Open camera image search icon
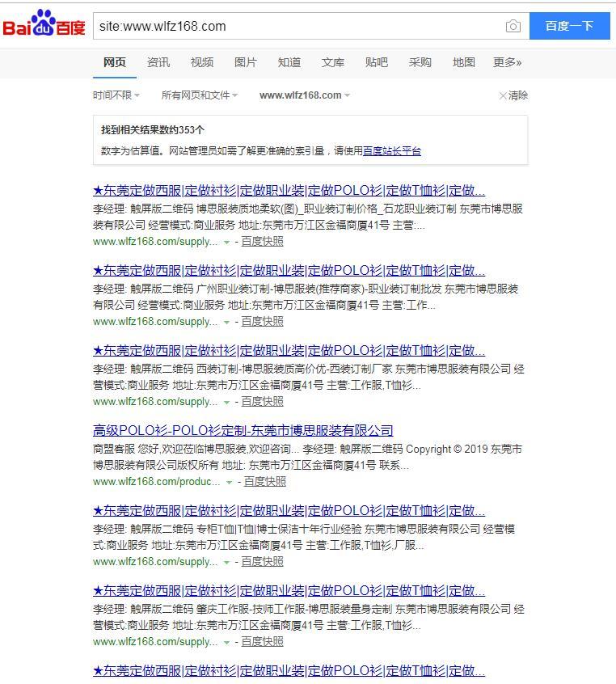This screenshot has width=616, height=684. pos(513,26)
